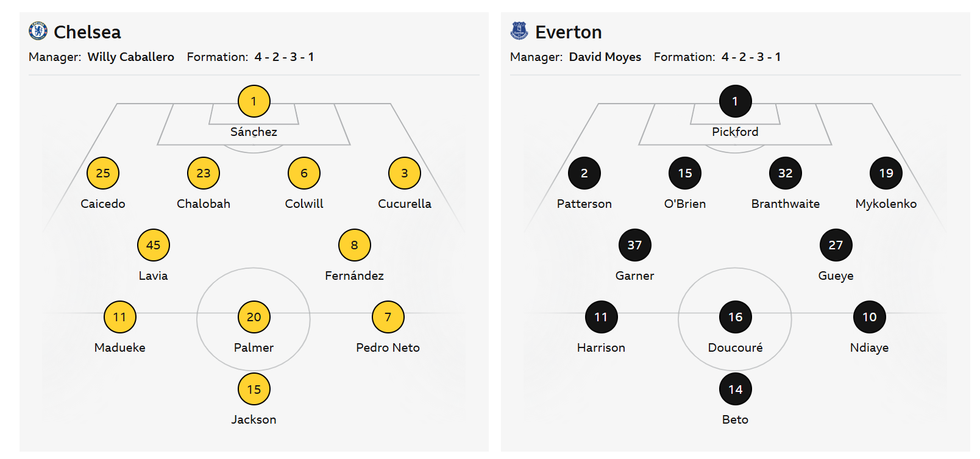Select Doucouré's number 16 badge
Viewport: 980px width, 459px height.
click(735, 317)
